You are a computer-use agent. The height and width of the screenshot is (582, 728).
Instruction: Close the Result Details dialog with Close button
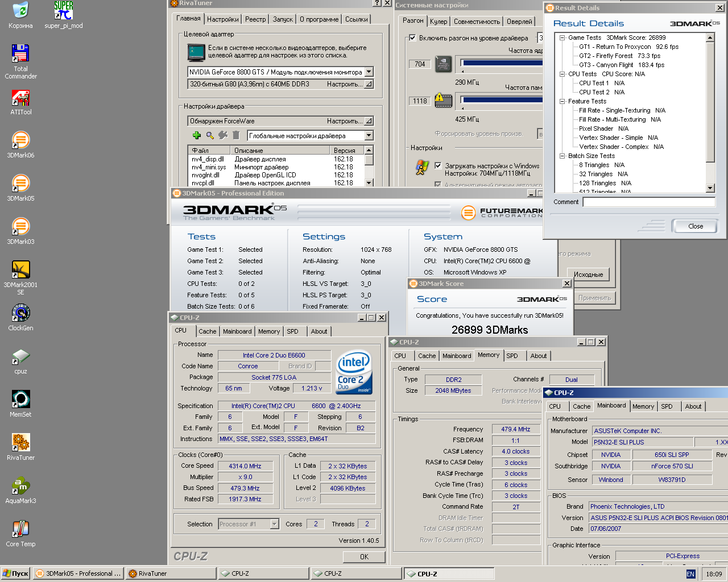(695, 226)
